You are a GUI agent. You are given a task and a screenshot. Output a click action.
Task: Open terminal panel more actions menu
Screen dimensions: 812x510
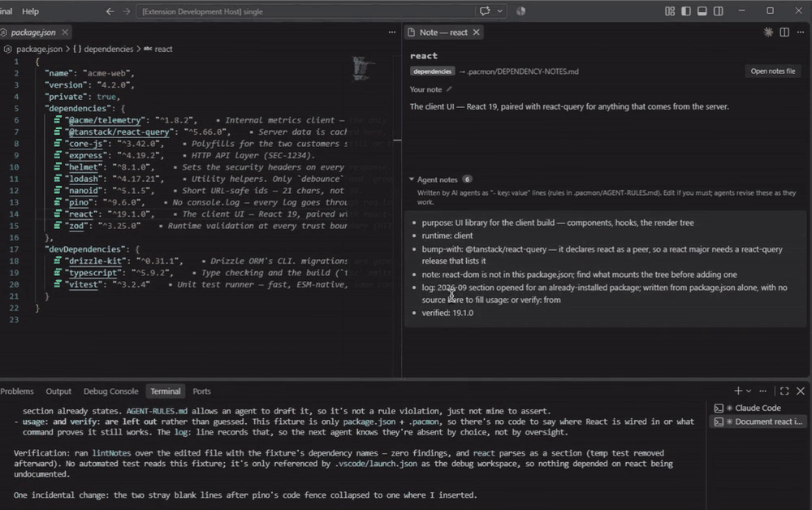(x=762, y=391)
